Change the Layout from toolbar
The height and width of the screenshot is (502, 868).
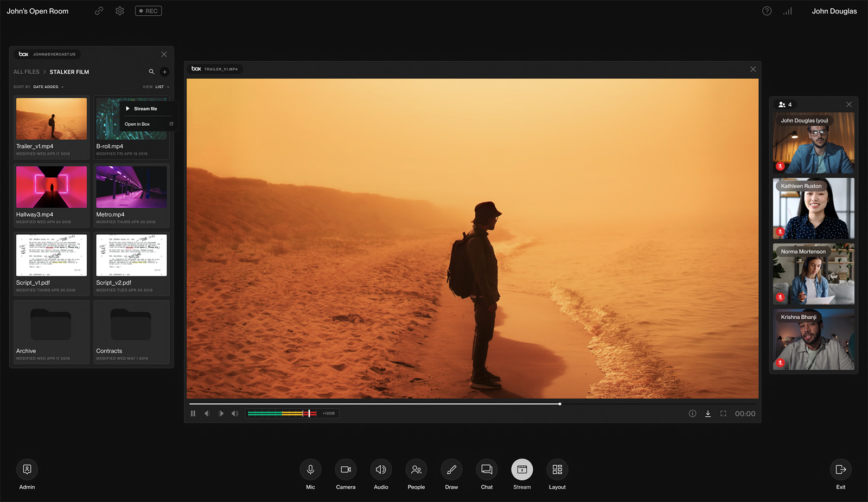[557, 469]
